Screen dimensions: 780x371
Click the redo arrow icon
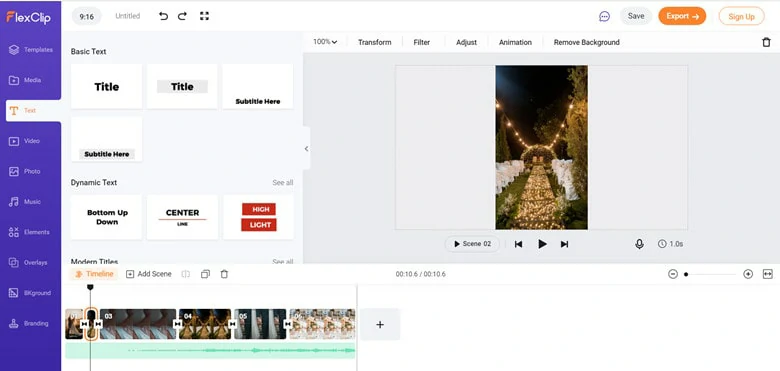pyautogui.click(x=182, y=16)
